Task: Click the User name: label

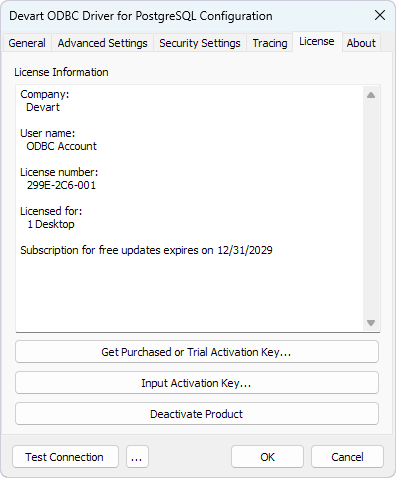Action: 48,133
